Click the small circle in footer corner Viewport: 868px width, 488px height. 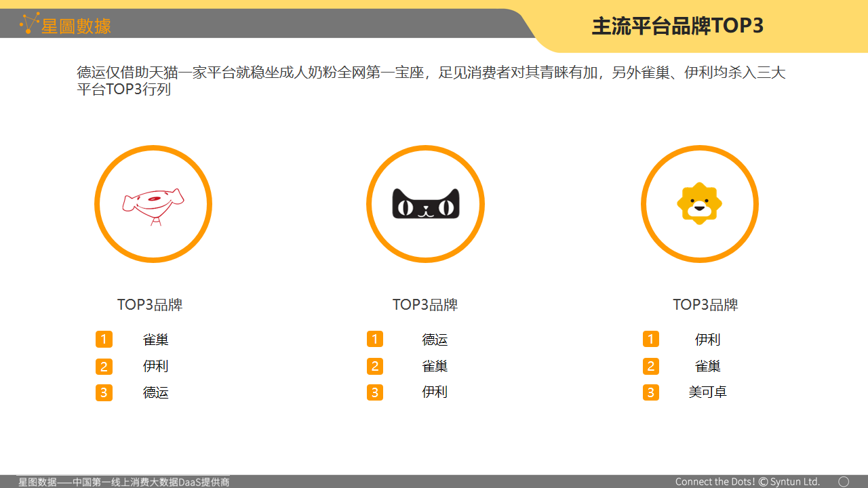[844, 481]
